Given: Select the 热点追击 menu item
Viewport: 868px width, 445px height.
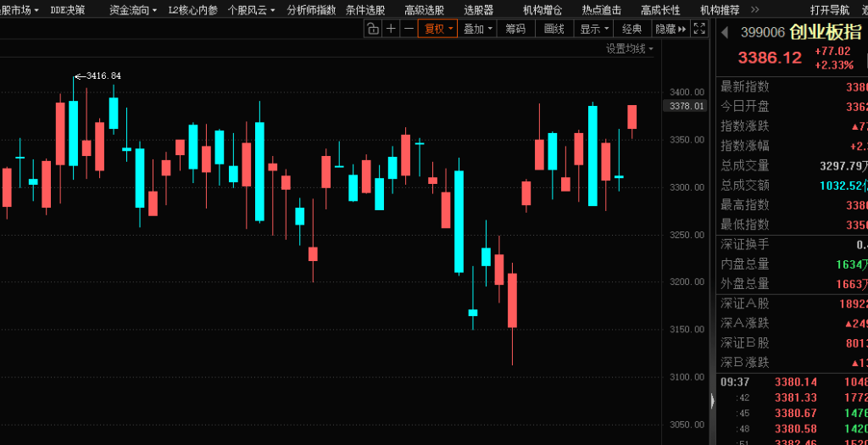Looking at the screenshot, I should coord(601,10).
